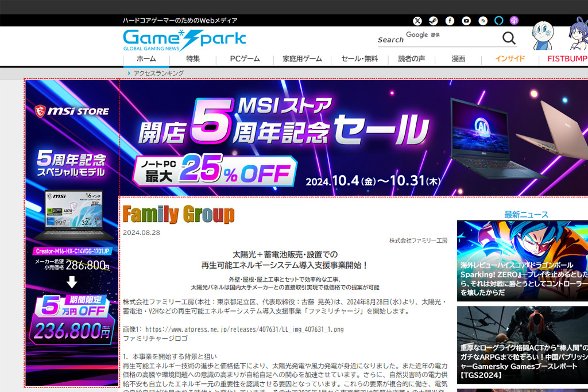Open the インサイド menu link

tap(510, 59)
